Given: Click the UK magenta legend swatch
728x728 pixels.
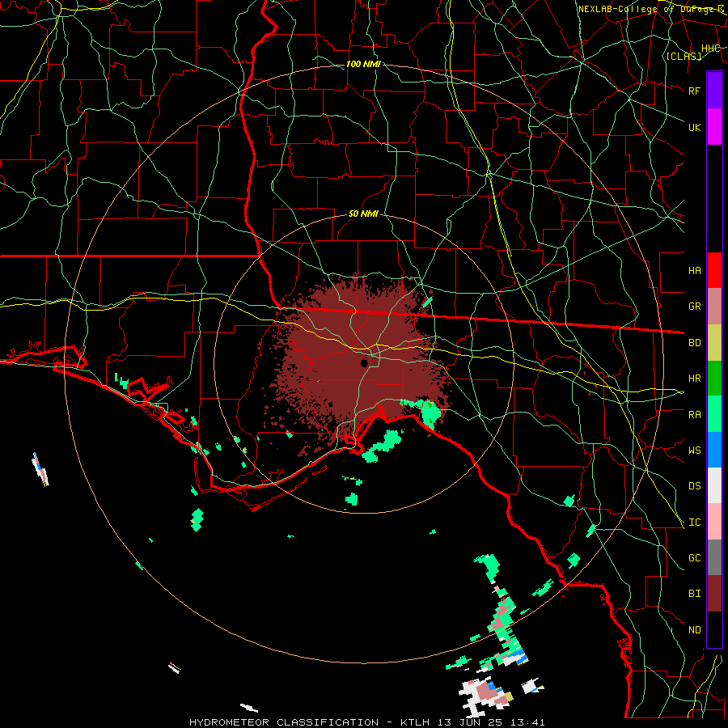Looking at the screenshot, I should pos(714,127).
